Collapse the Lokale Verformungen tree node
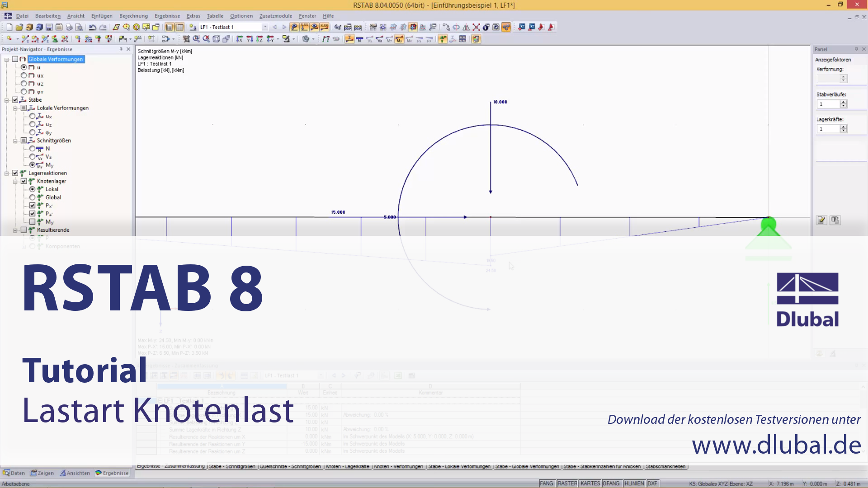Screen dimensions: 868x488 pyautogui.click(x=15, y=108)
